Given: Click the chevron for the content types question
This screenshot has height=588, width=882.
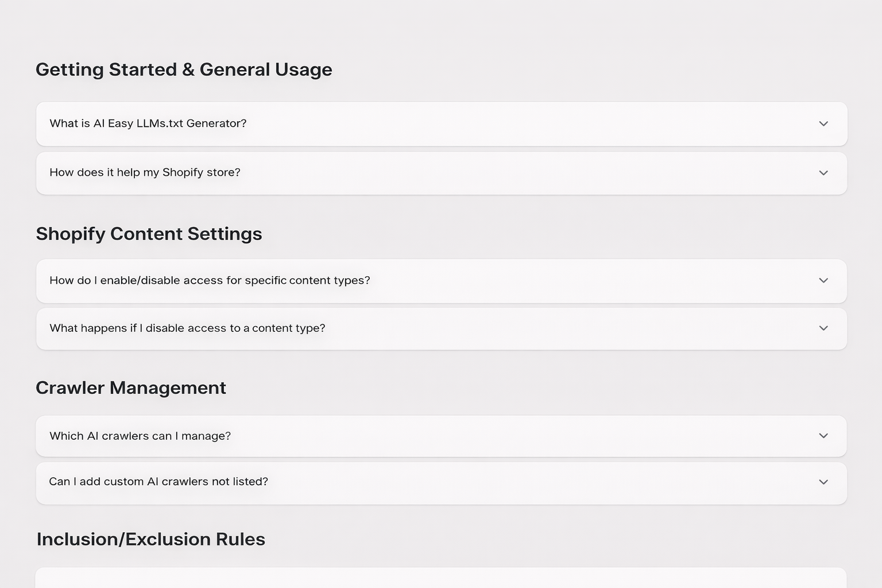Looking at the screenshot, I should (823, 280).
